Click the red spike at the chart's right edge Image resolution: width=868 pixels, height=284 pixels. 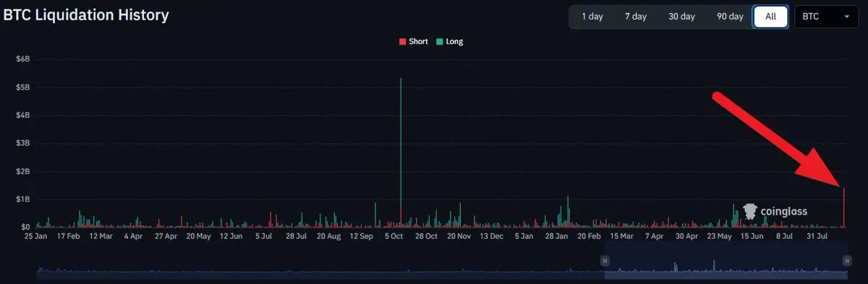(844, 207)
